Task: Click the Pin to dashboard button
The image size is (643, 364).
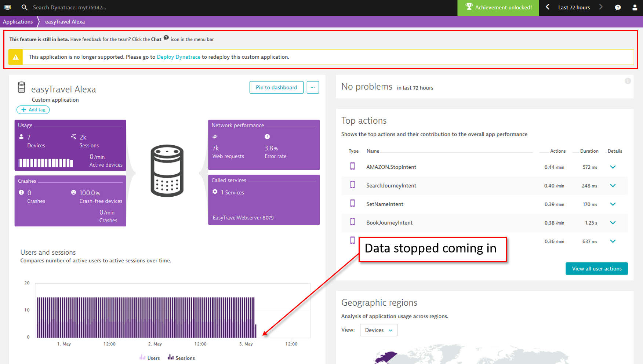Action: tap(276, 87)
